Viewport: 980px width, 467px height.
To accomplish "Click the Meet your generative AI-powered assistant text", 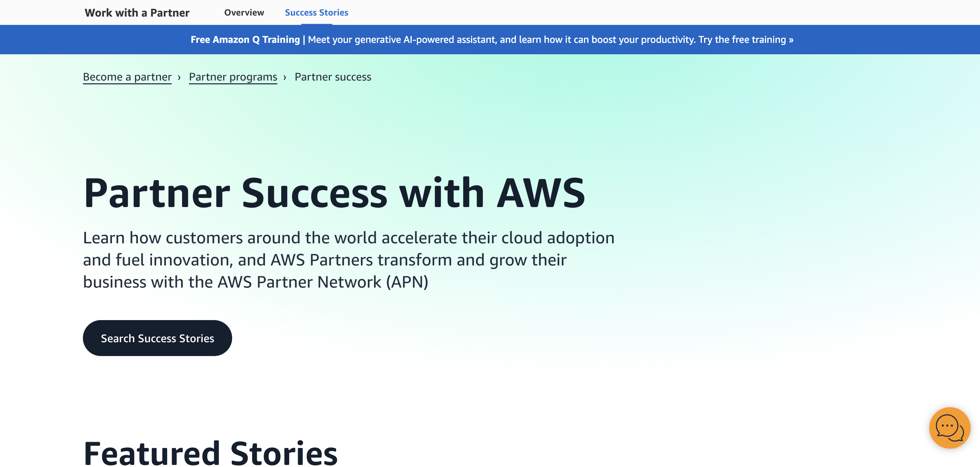I will point(402,40).
